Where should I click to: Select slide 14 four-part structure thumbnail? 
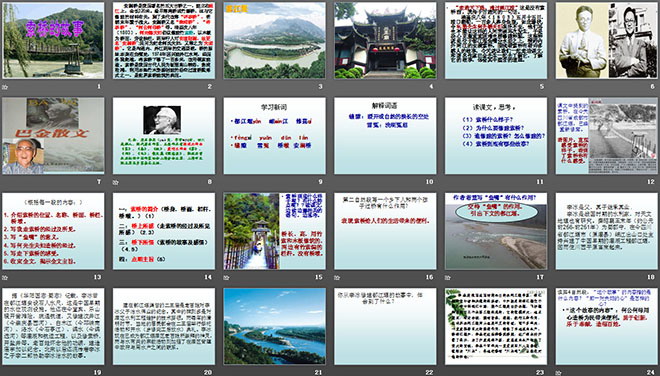(x=164, y=231)
